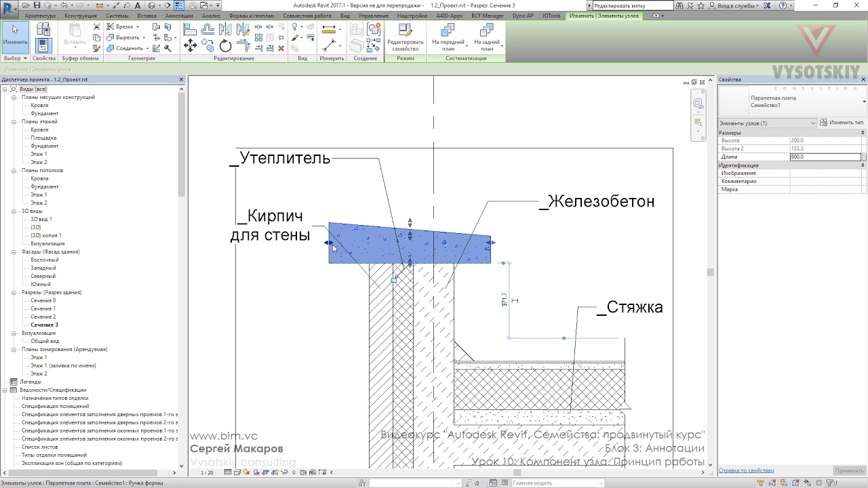Select the Восточный facade view
The height and width of the screenshot is (488, 868).
[45, 260]
